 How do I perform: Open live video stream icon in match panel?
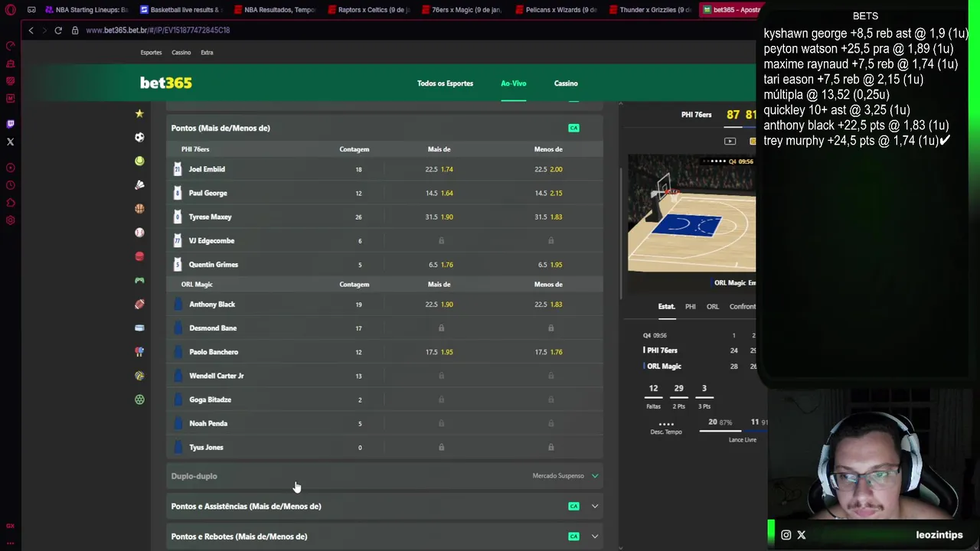pos(730,141)
